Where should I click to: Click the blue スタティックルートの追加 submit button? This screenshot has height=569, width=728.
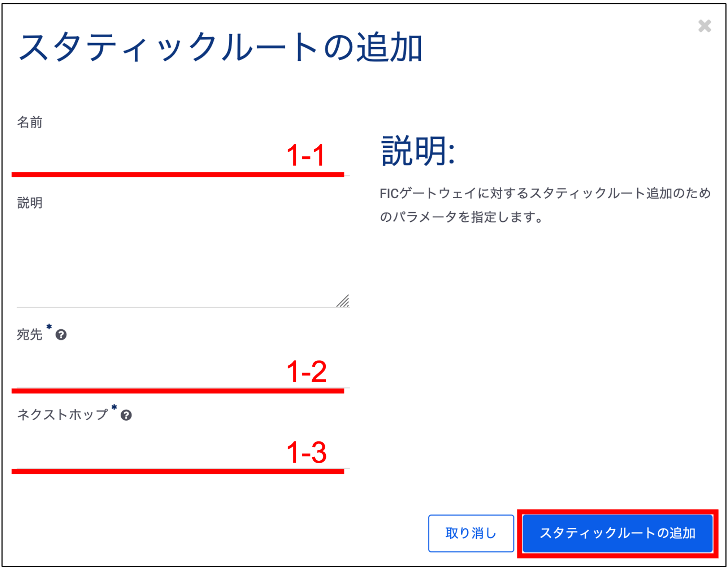(617, 533)
